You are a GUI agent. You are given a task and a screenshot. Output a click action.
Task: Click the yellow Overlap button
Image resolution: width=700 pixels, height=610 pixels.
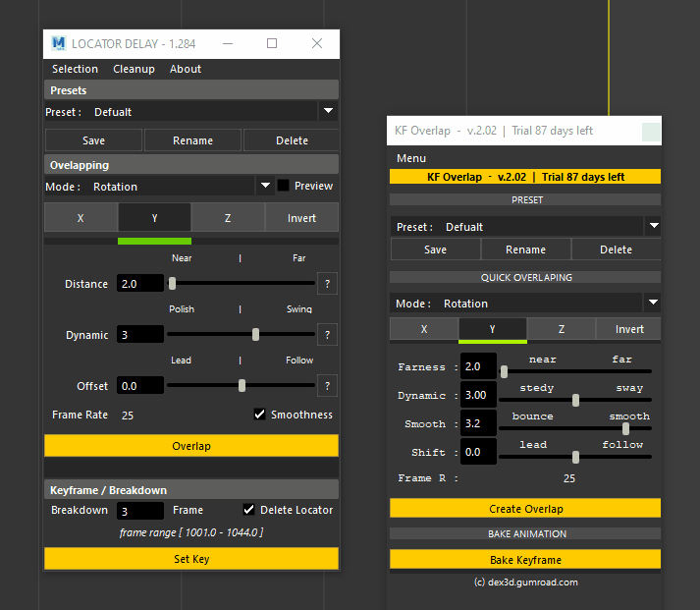(x=191, y=446)
